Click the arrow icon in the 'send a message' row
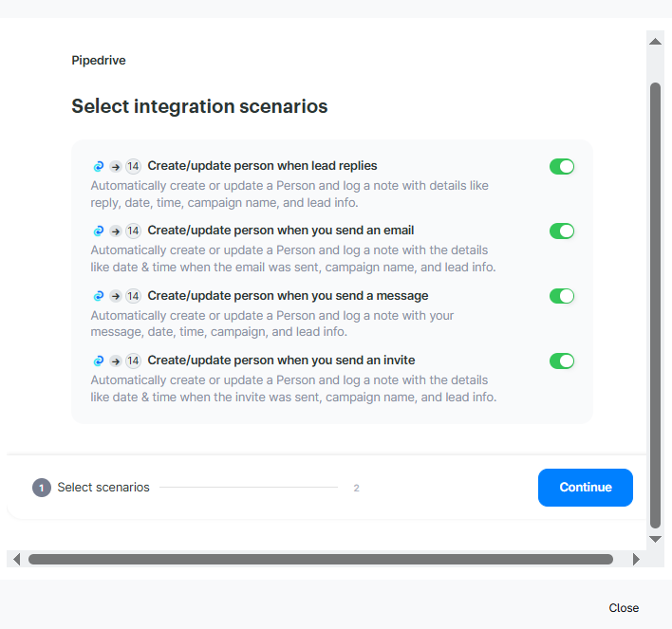672x629 pixels. point(116,296)
